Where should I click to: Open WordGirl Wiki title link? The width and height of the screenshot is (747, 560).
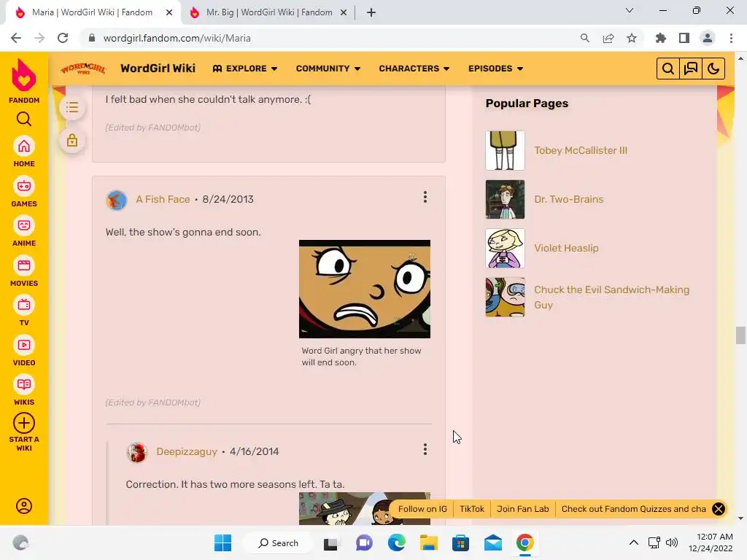tap(158, 68)
